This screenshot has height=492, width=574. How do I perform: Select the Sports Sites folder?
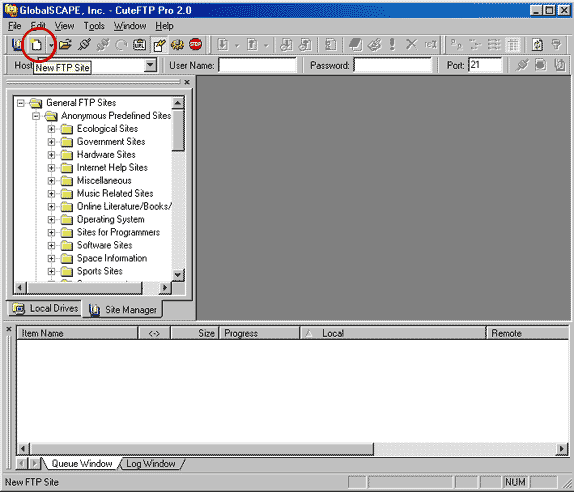tap(100, 271)
